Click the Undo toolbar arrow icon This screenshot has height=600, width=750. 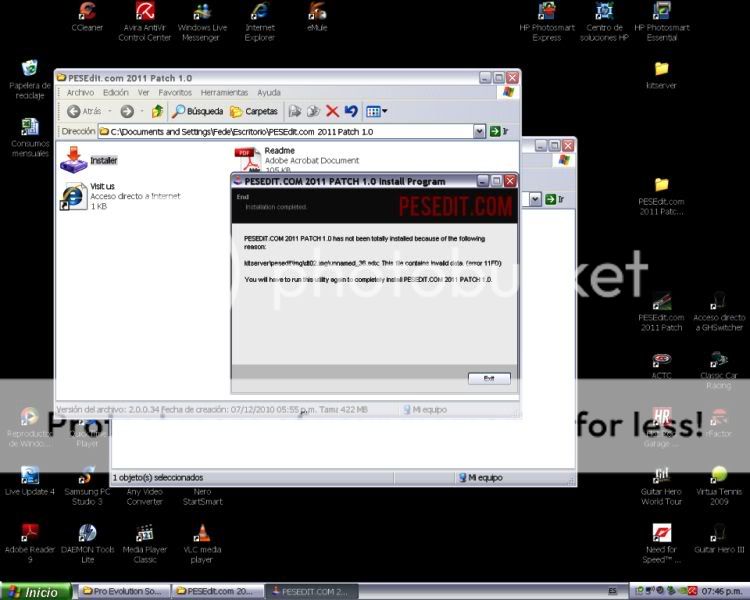click(351, 111)
